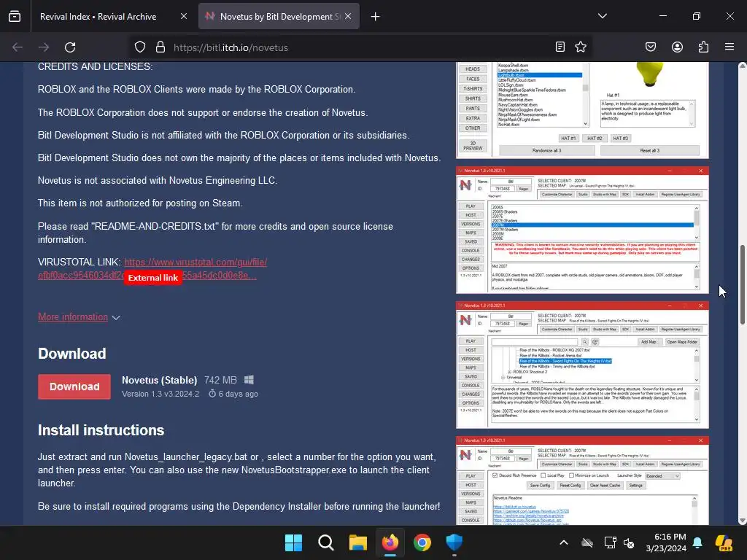The width and height of the screenshot is (747, 560).
Task: Select the Novetus by Bitl Development tab
Action: 279,17
